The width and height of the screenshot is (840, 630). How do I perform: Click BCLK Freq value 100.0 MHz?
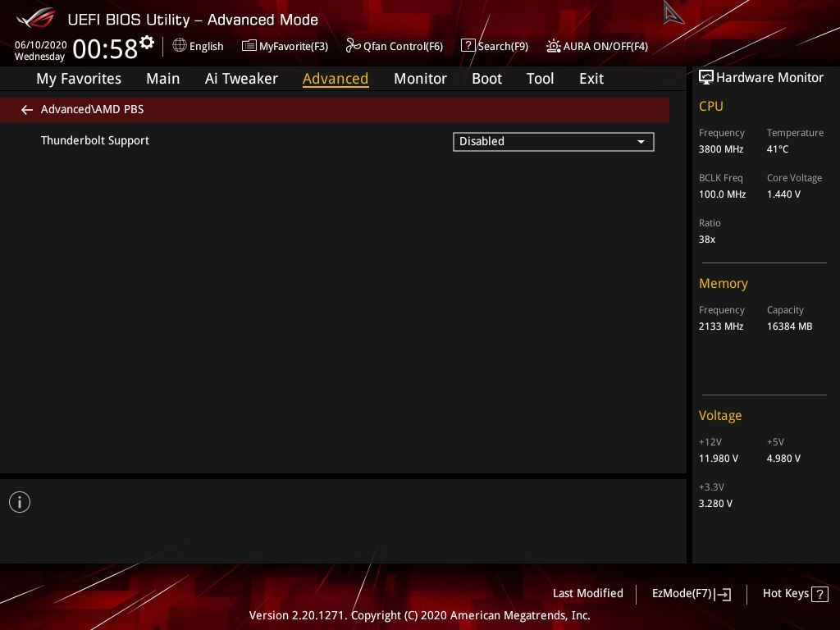pyautogui.click(x=722, y=194)
